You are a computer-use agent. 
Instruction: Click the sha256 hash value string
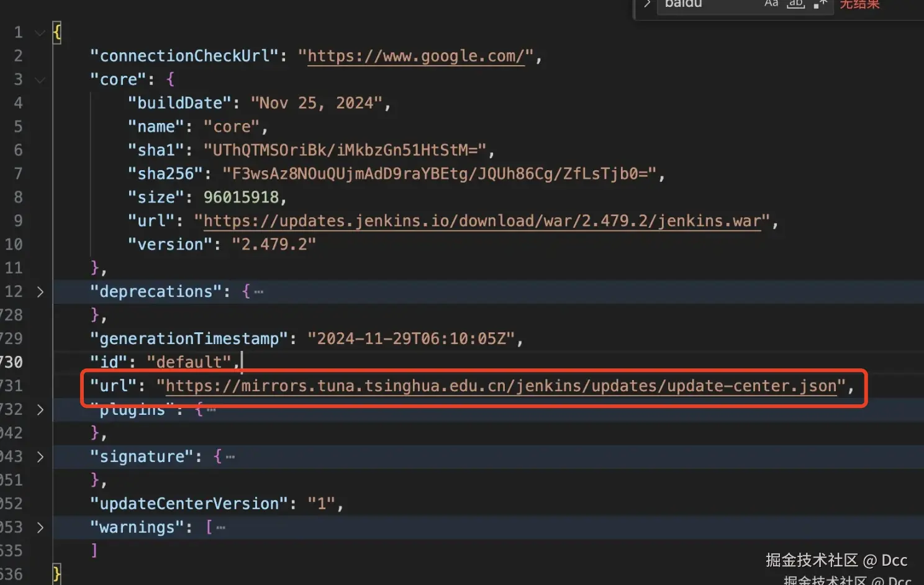point(440,174)
